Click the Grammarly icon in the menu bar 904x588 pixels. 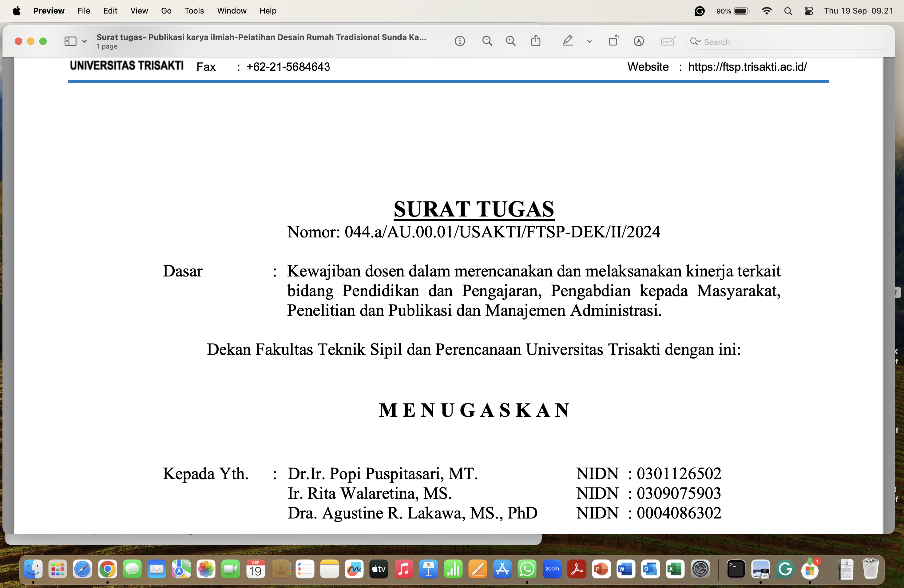699,11
